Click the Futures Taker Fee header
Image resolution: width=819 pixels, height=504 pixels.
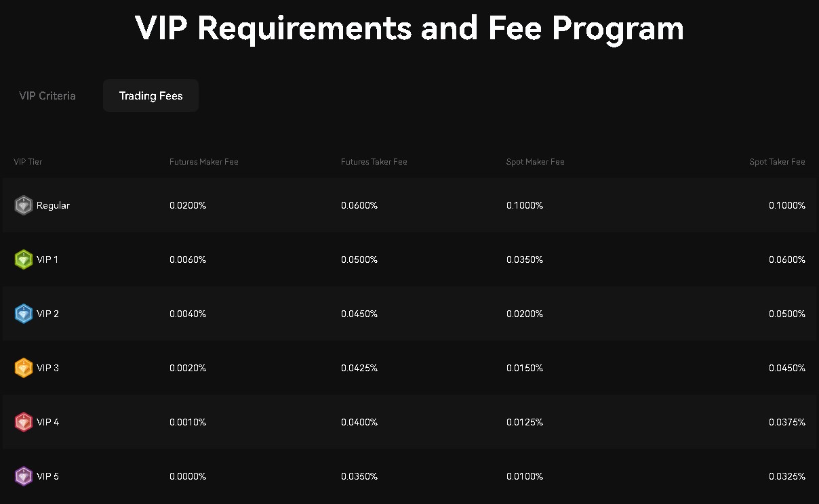374,162
